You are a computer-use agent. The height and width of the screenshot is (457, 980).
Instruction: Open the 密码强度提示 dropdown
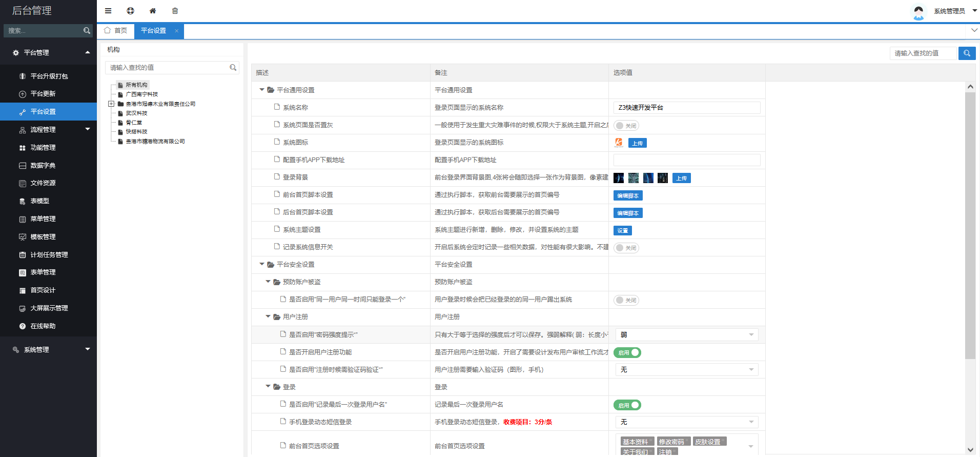point(686,335)
